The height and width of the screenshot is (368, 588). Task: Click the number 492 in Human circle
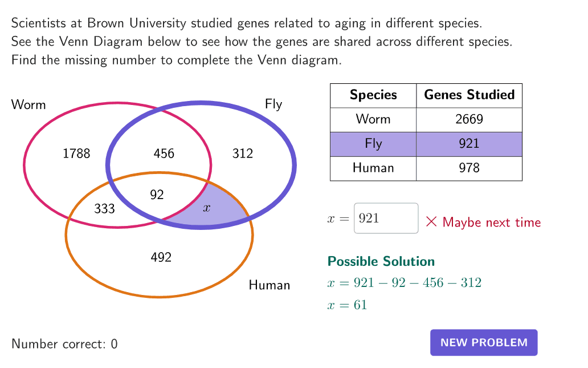(x=161, y=257)
